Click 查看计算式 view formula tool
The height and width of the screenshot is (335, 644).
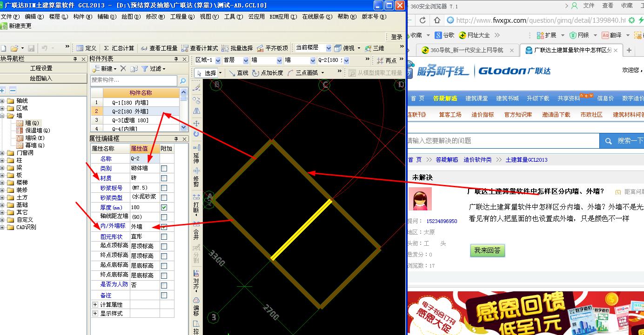200,48
